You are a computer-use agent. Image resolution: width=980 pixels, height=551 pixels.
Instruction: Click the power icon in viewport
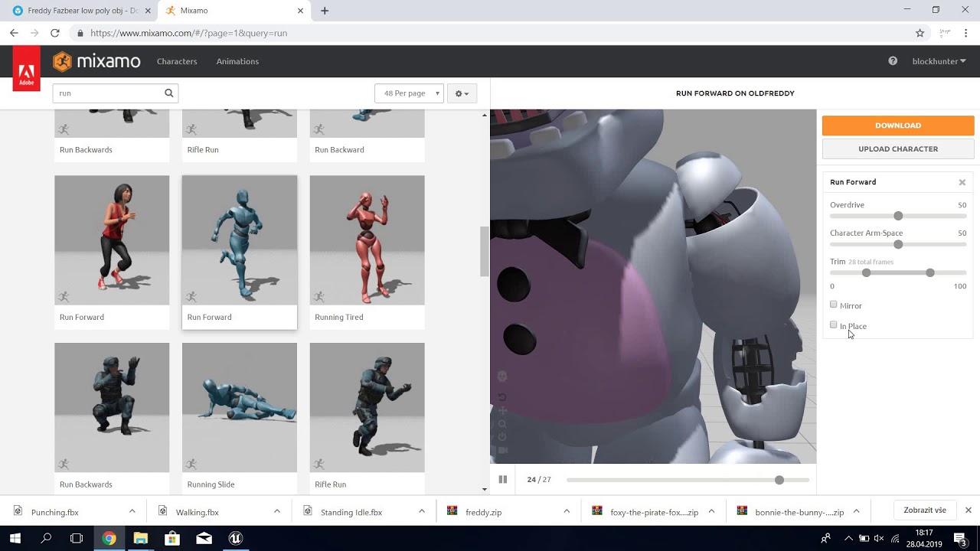503,437
